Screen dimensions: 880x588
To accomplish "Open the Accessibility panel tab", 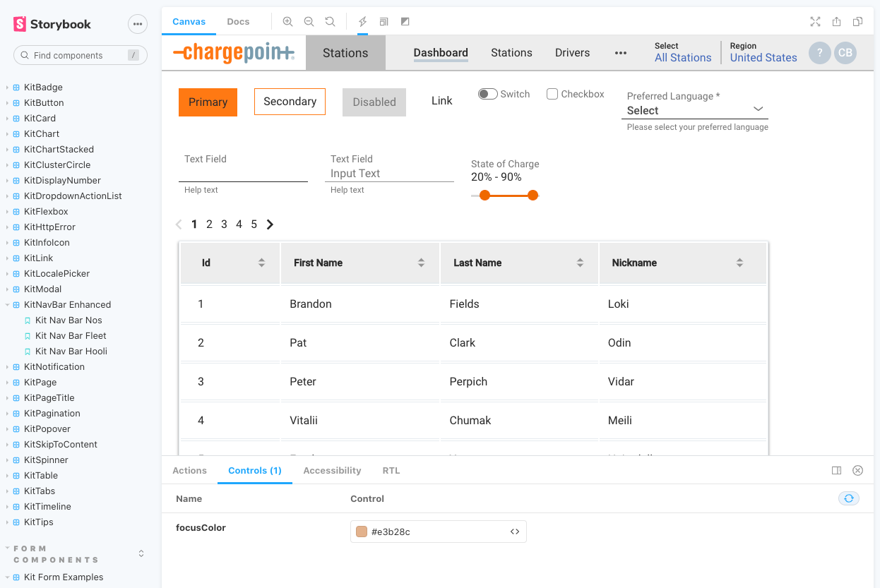I will [x=332, y=470].
